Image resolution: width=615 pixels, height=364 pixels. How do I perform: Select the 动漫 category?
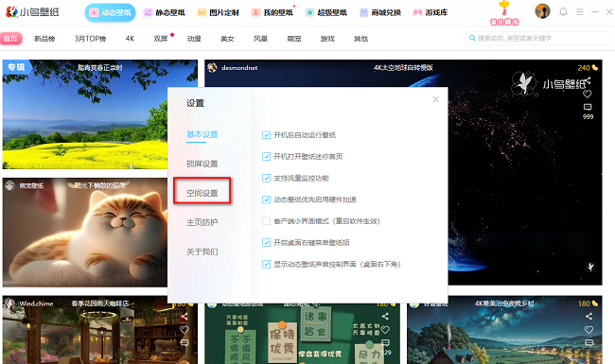pyautogui.click(x=194, y=39)
